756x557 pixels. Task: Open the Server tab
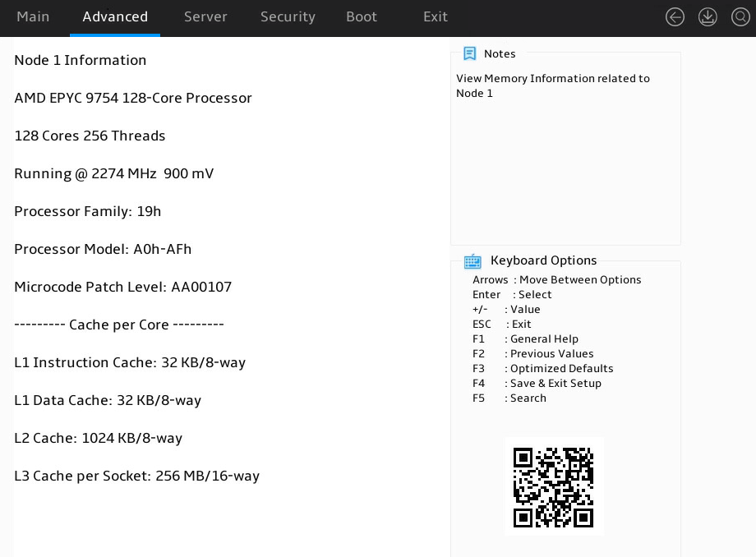pyautogui.click(x=205, y=17)
